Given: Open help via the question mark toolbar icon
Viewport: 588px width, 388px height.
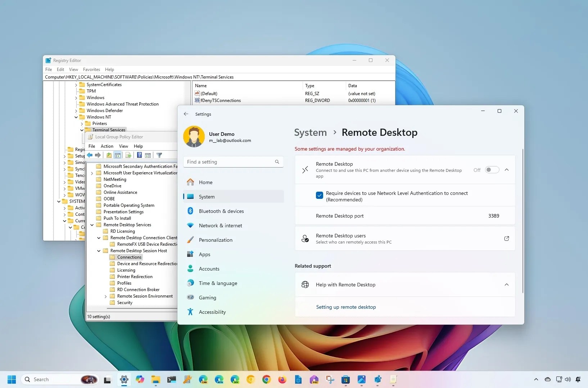Looking at the screenshot, I should (140, 155).
